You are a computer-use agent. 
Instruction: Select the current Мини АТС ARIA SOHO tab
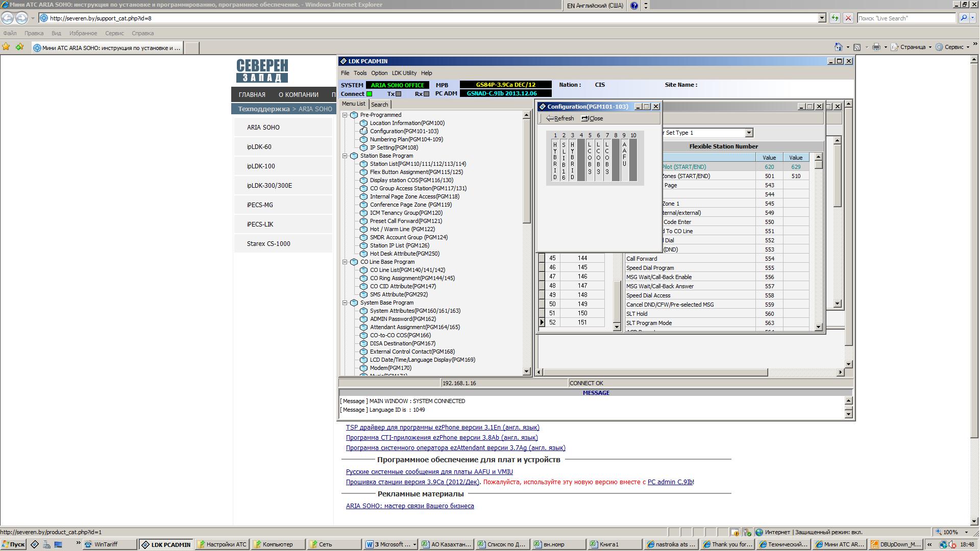pos(107,48)
